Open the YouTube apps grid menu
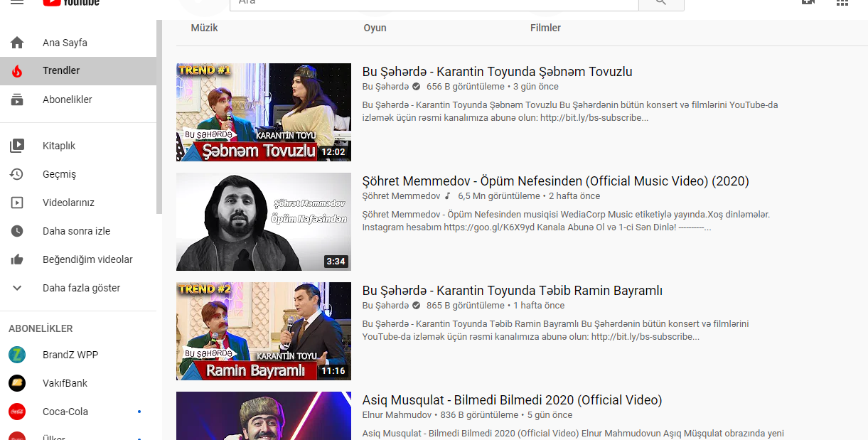The height and width of the screenshot is (440, 868). point(842,3)
